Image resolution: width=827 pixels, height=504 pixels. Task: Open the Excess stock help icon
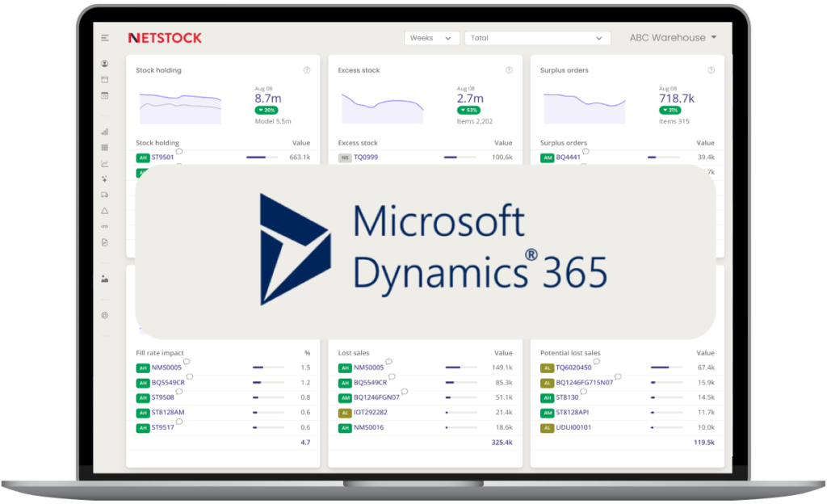508,70
